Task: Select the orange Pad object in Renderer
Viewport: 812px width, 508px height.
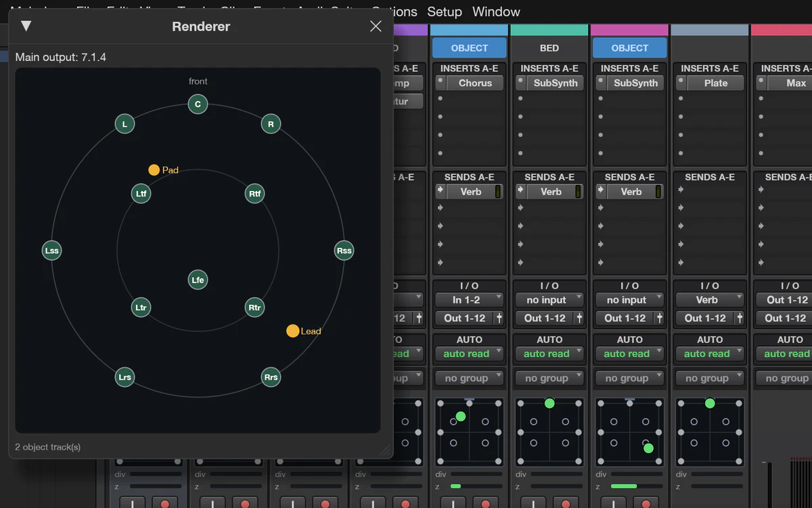Action: [154, 170]
